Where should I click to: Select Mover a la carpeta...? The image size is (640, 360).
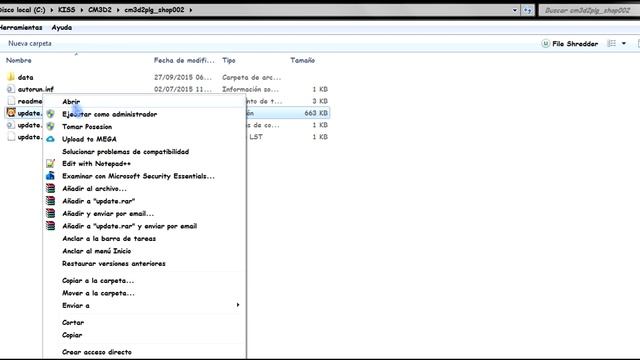click(x=98, y=293)
